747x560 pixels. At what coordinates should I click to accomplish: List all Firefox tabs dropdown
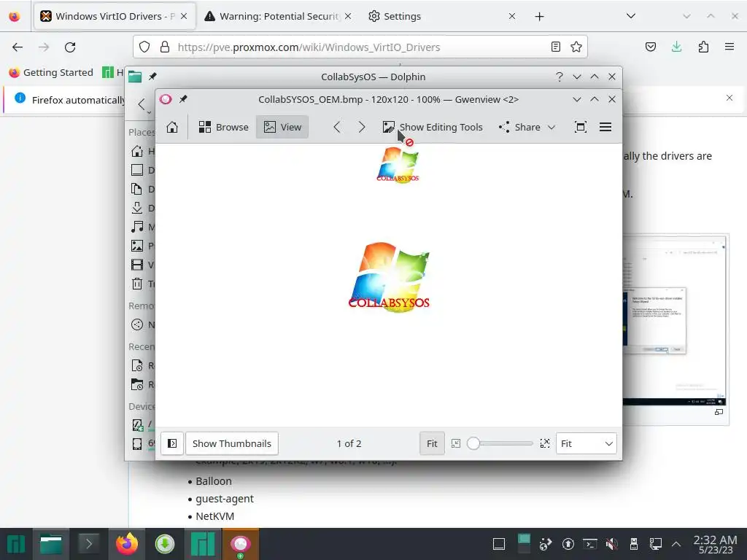tap(631, 16)
